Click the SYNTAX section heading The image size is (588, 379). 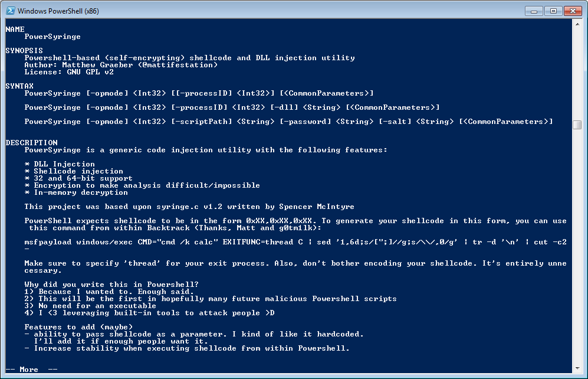(19, 86)
